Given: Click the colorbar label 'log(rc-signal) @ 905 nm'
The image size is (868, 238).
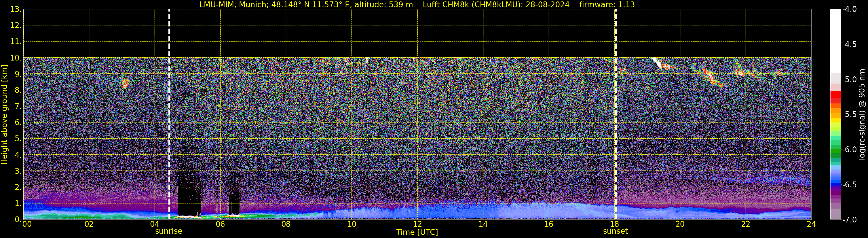Looking at the screenshot, I should [x=862, y=114].
